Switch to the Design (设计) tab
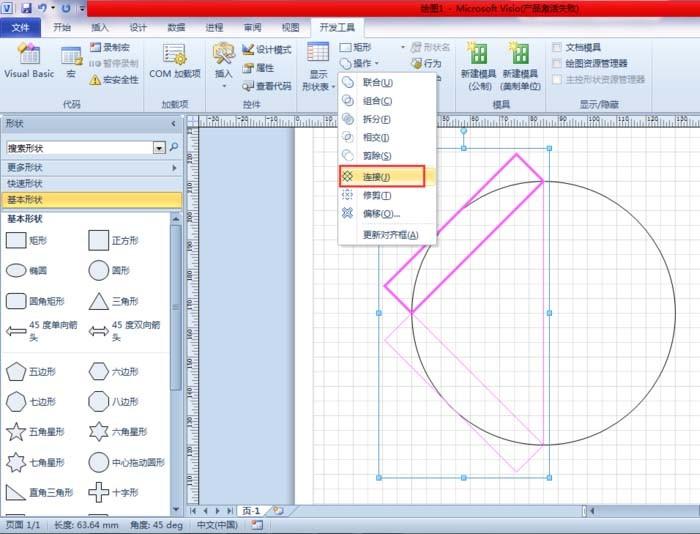 coord(138,28)
